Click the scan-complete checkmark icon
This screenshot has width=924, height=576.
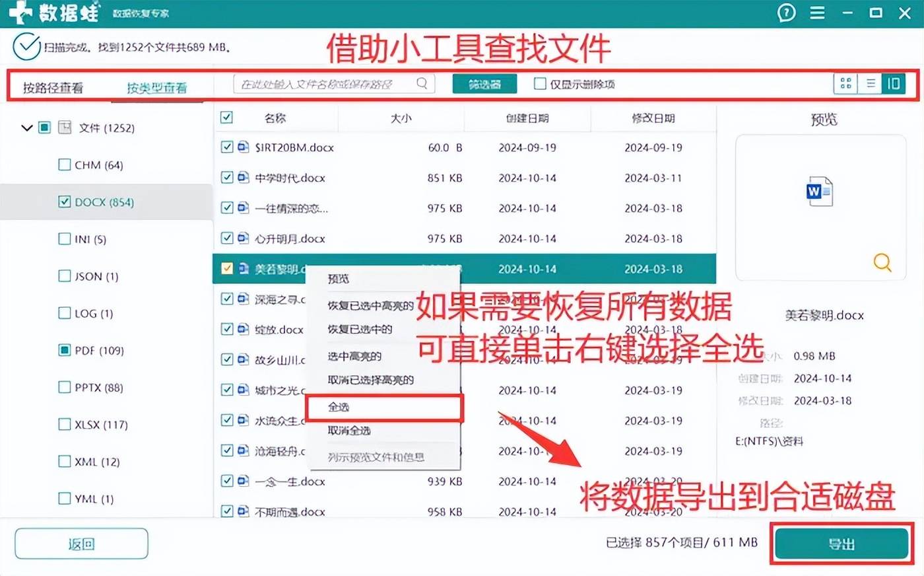(27, 46)
